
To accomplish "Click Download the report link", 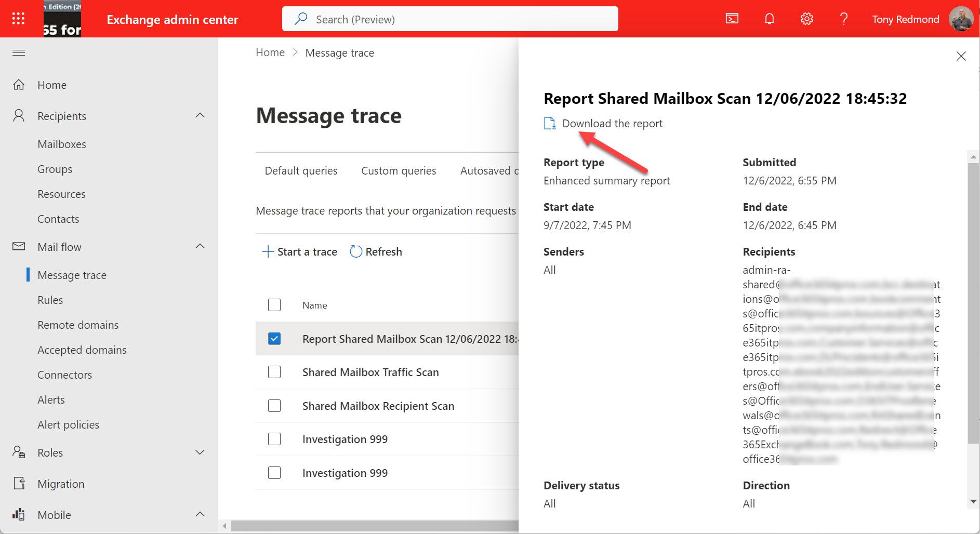I will [x=612, y=124].
